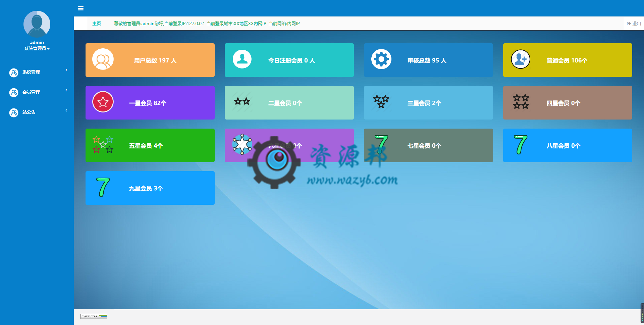
Task: Open the 系统管理员 role dropdown
Action: [37, 48]
